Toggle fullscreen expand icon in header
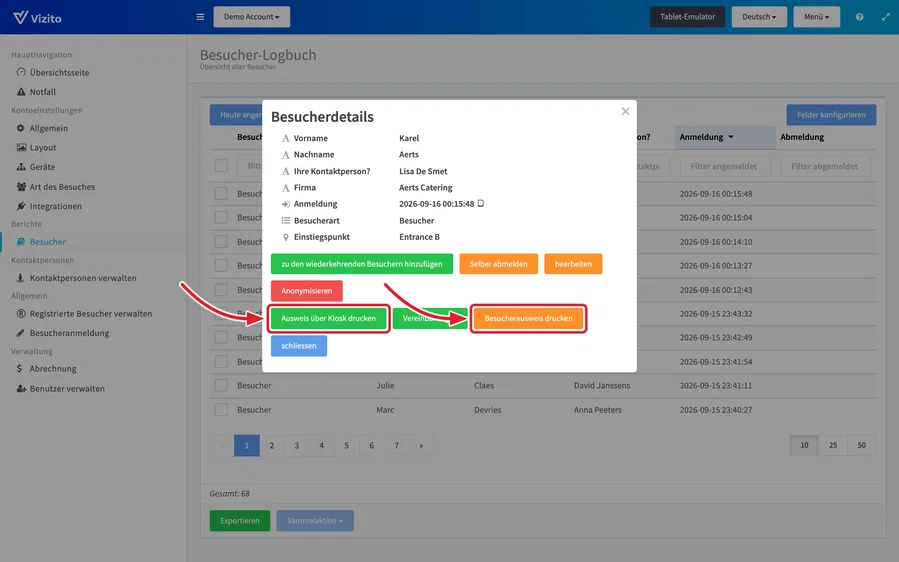Viewport: 899px width, 562px height. (x=885, y=17)
